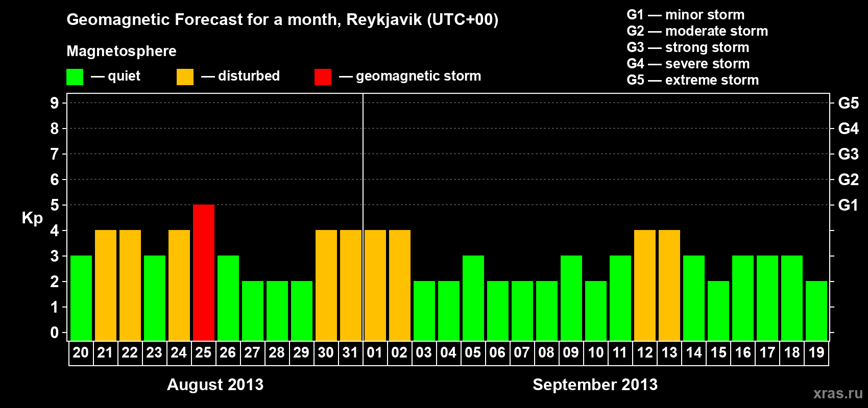The height and width of the screenshot is (408, 868).
Task: Click the orange bar for August 24
Action: 179,286
